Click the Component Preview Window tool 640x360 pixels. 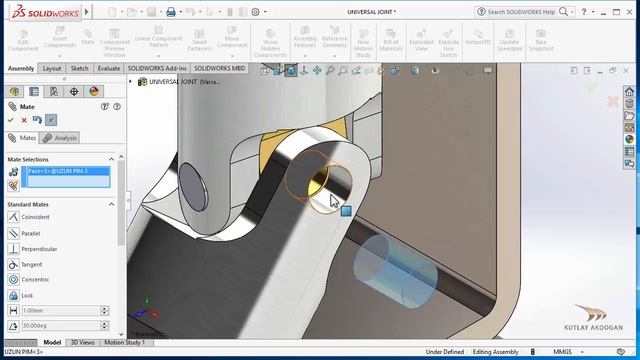114,42
